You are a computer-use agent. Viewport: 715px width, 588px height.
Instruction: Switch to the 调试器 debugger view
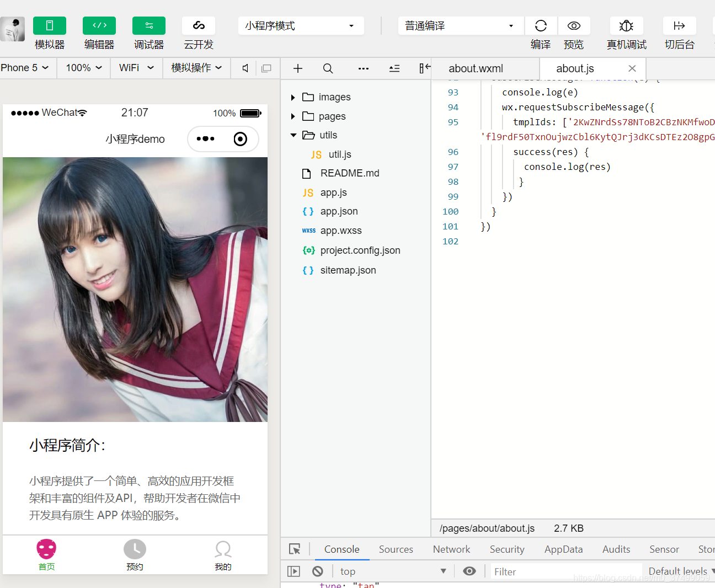click(148, 25)
